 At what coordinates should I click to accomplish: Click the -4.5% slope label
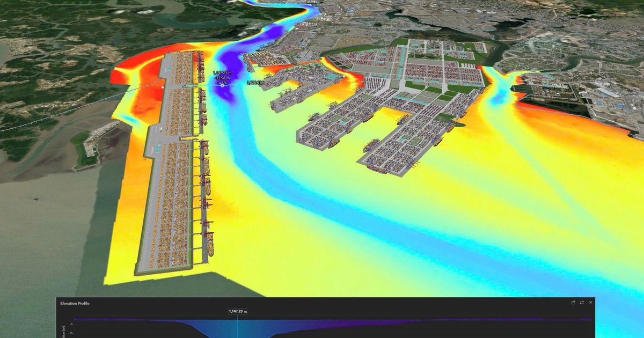223,83
